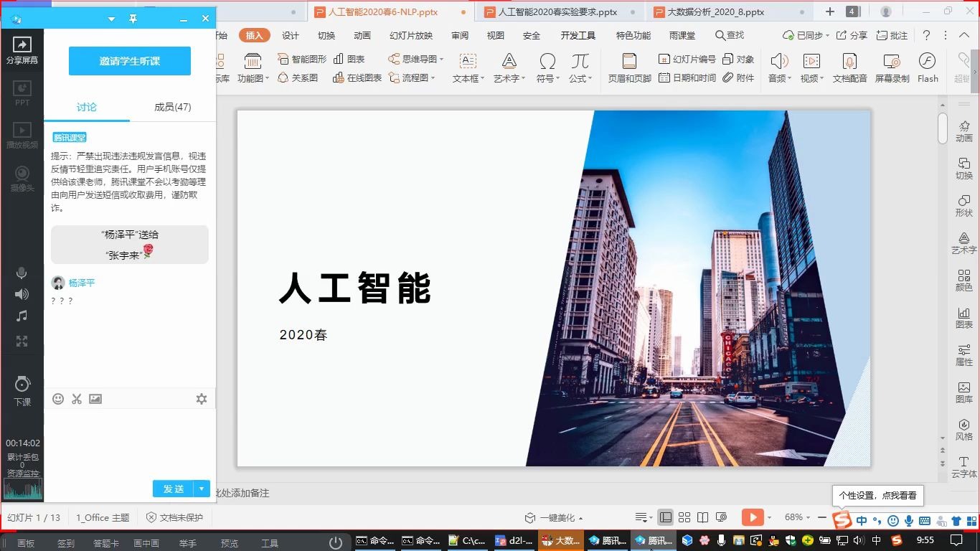Click 杨泽平 username in the discussion
Image resolution: width=980 pixels, height=551 pixels.
[82, 283]
